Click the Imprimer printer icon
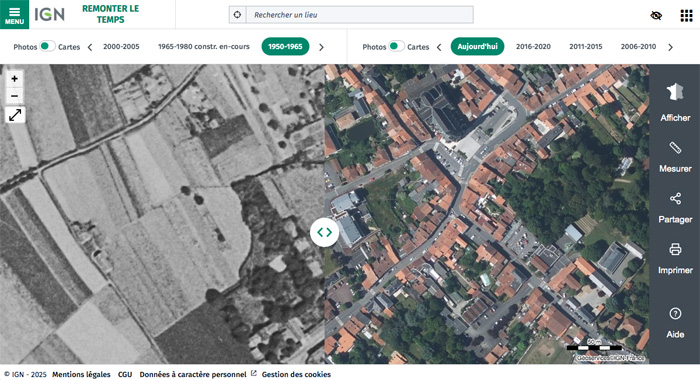Viewport: 700px width, 380px height. pos(675,259)
